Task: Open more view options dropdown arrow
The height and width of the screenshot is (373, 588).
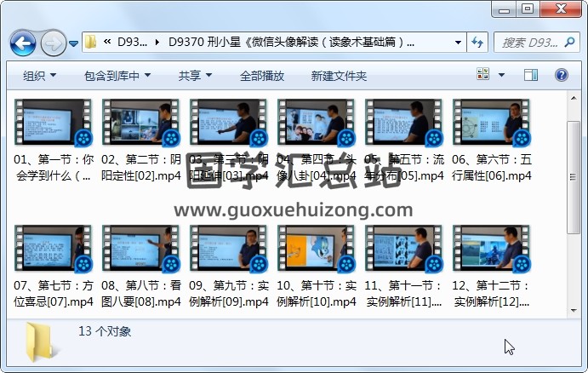Action: click(501, 75)
